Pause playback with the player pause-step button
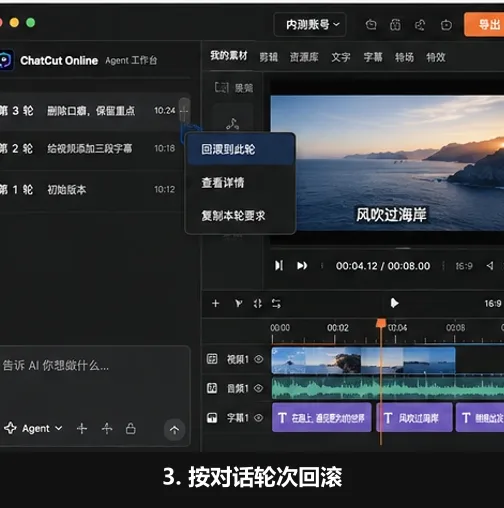Image resolution: width=504 pixels, height=508 pixels. pyautogui.click(x=279, y=266)
